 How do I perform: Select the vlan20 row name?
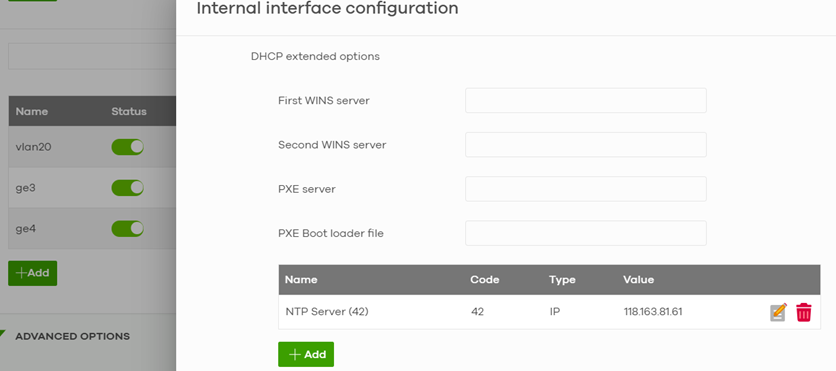[x=33, y=147]
